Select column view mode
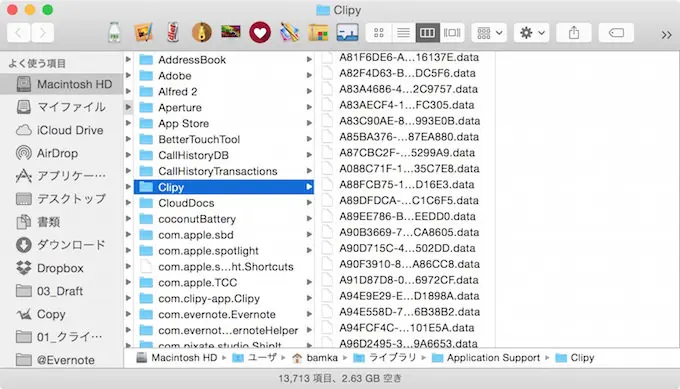 (x=428, y=33)
